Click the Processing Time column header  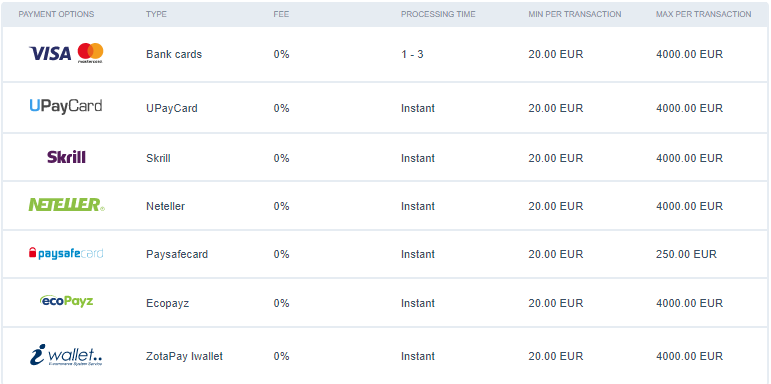438,14
